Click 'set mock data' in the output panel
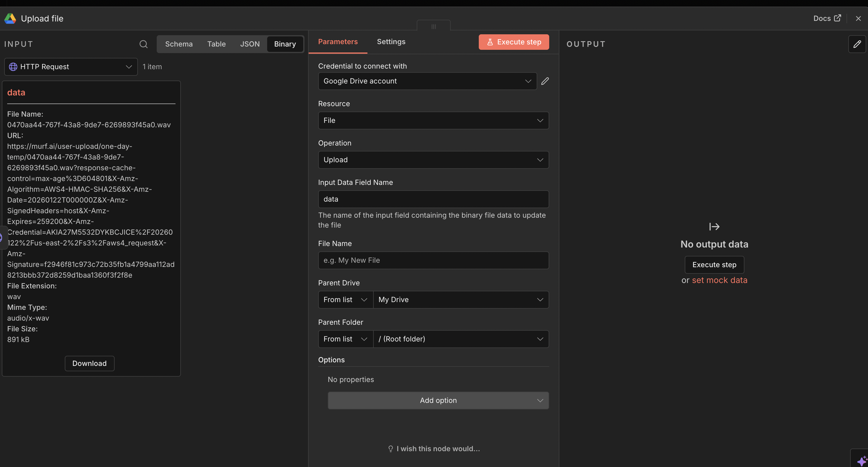The image size is (868, 467). (x=720, y=280)
